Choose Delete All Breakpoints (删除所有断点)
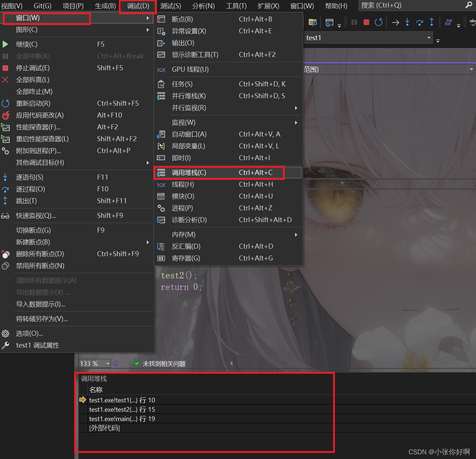Screen dimensions: 476x459 (77, 254)
